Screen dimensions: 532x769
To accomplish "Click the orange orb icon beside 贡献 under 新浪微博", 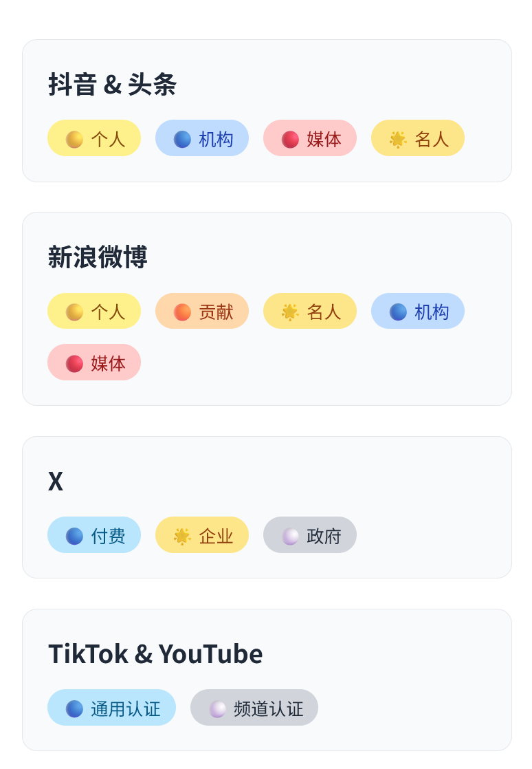I will point(182,312).
